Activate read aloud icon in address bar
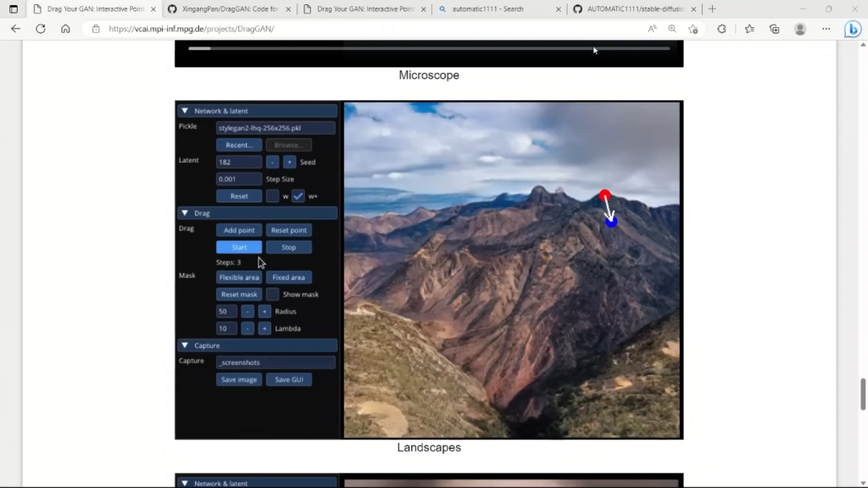868x488 pixels. (652, 29)
